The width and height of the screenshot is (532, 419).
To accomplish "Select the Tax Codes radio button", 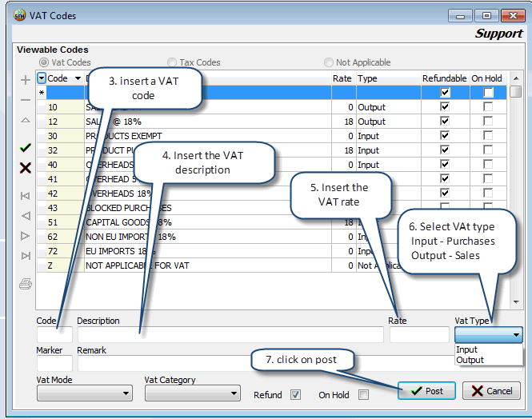I will pos(172,62).
